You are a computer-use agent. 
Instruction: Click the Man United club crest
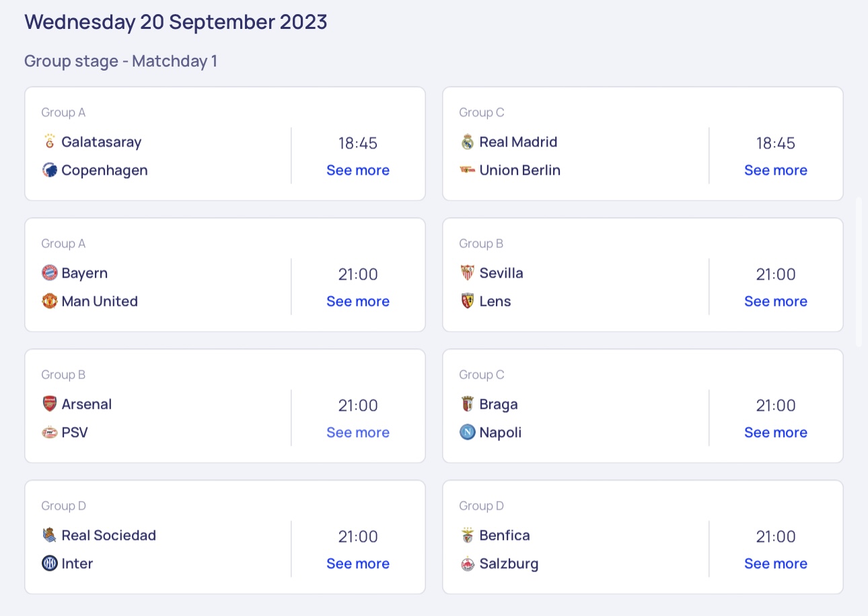[50, 301]
